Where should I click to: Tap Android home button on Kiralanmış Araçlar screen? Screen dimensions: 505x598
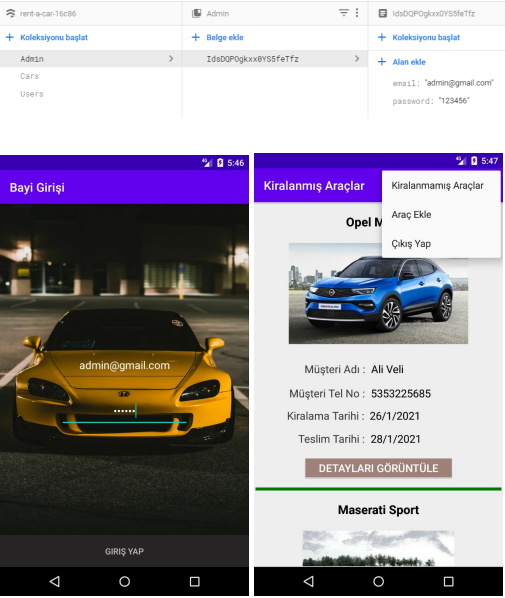coord(378,581)
